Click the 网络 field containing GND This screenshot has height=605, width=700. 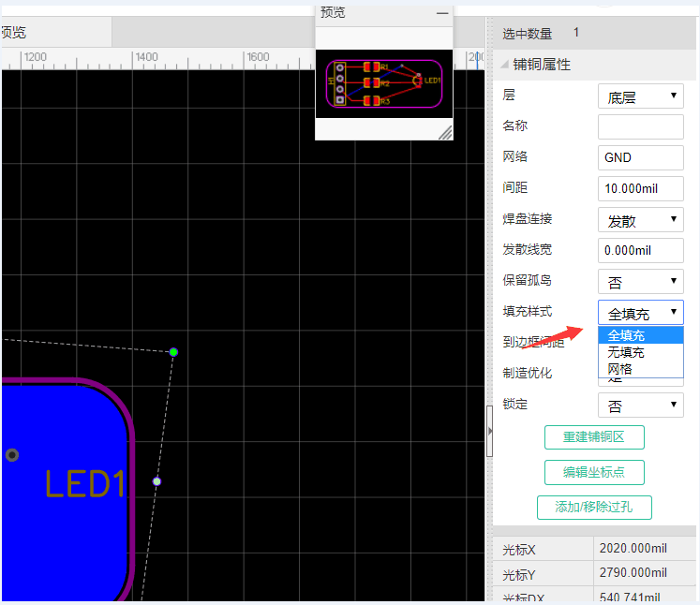tap(640, 157)
